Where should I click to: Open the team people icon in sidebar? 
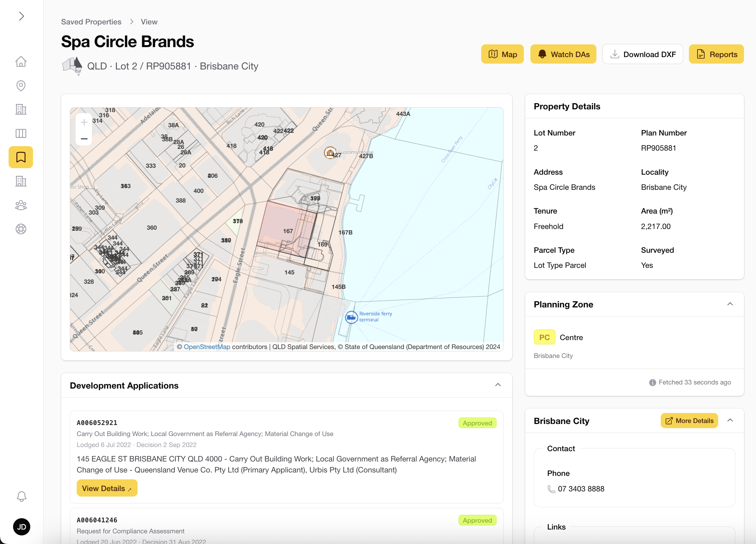tap(21, 205)
